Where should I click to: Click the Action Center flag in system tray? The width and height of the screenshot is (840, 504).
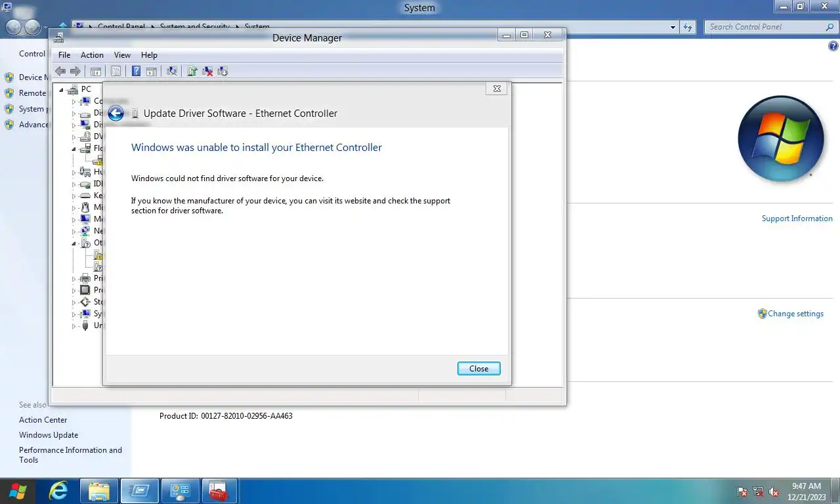(742, 492)
